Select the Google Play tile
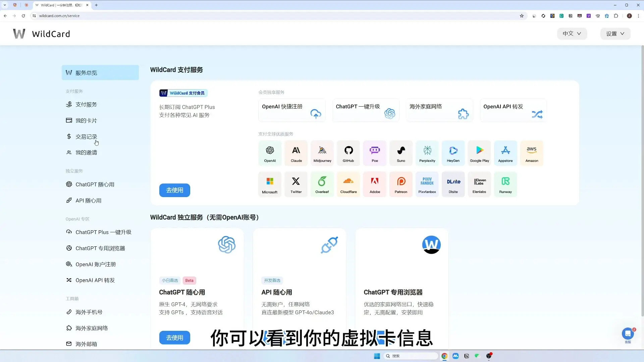Image resolution: width=644 pixels, height=362 pixels. (479, 153)
